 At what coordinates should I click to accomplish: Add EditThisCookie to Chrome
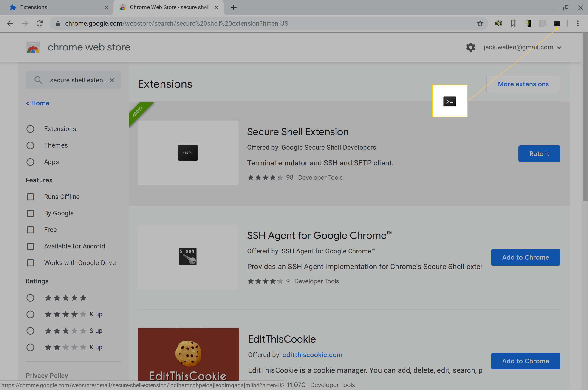tap(526, 361)
